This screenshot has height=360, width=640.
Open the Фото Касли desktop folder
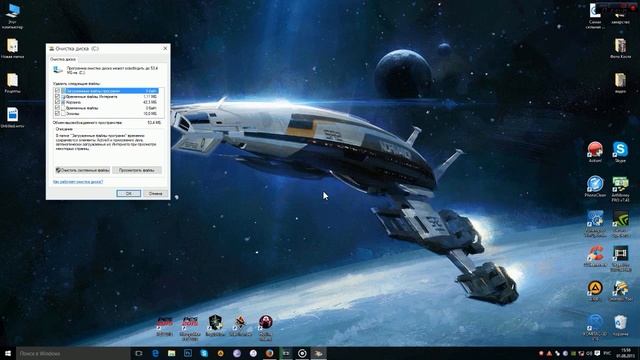pos(620,49)
